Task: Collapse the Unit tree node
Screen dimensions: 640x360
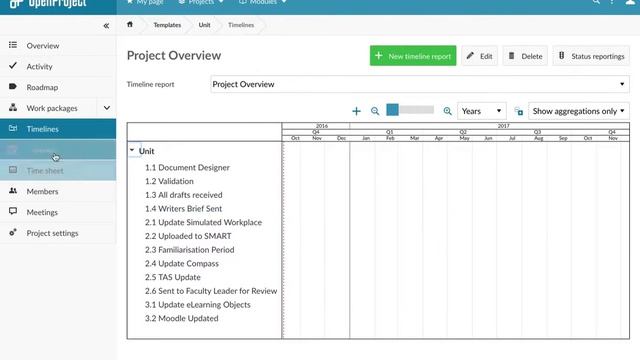Action: (x=132, y=150)
